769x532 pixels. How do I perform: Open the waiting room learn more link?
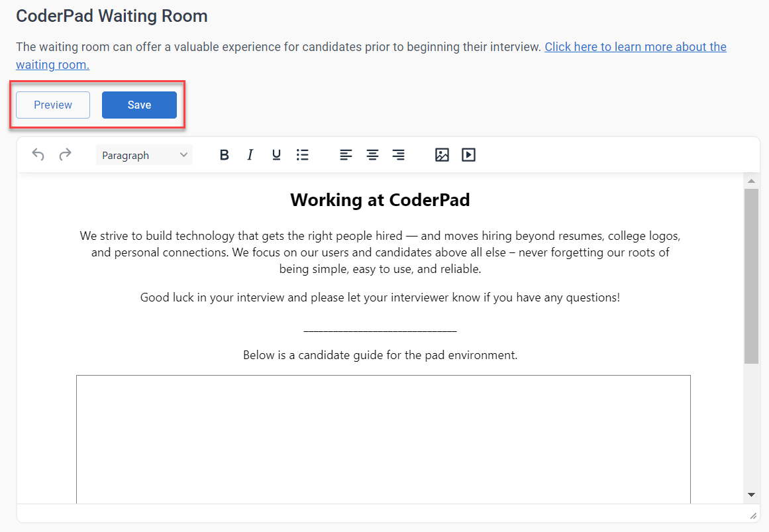(x=635, y=47)
